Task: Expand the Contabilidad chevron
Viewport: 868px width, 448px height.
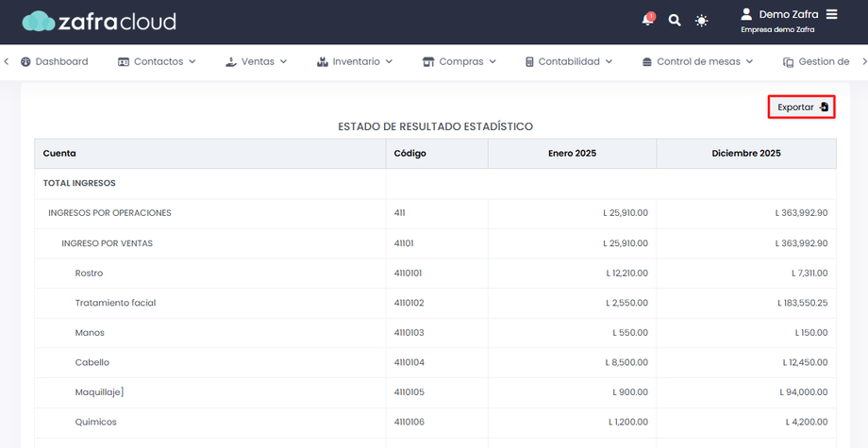Action: click(609, 61)
